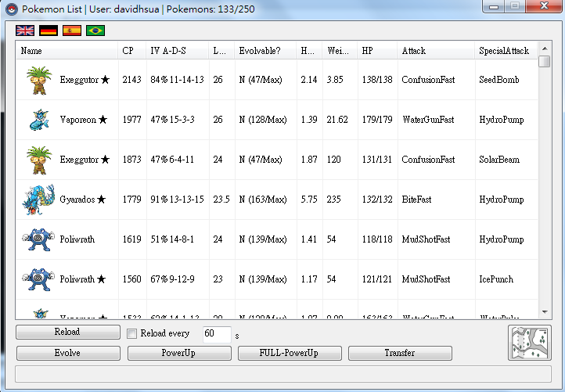
Task: Click BiteFast attack cell
Action: [416, 200]
